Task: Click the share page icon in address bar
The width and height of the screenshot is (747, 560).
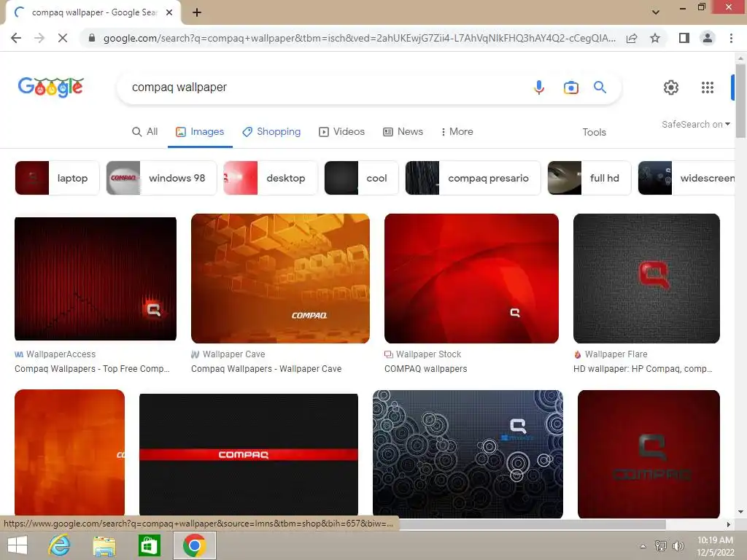Action: [x=632, y=38]
